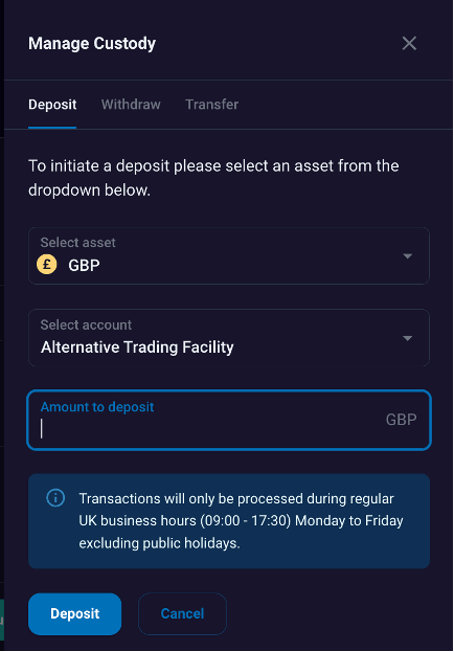
Task: Click the yellow pound sterling coin icon
Action: pyautogui.click(x=47, y=264)
